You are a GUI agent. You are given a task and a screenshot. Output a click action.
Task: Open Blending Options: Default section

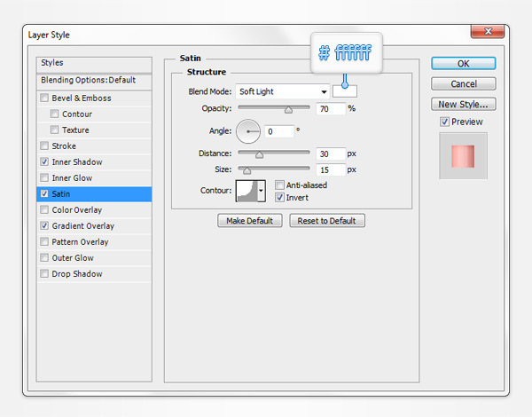[x=89, y=80]
